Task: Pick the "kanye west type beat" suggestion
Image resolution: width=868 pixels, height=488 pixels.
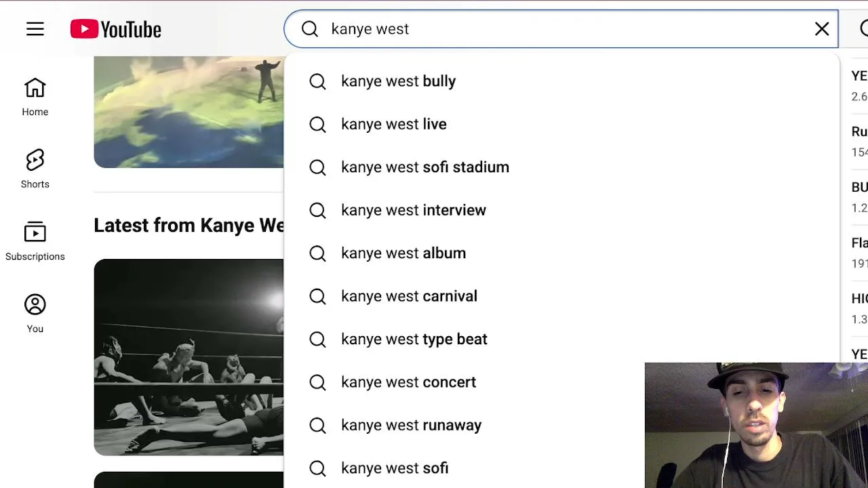Action: pos(414,340)
